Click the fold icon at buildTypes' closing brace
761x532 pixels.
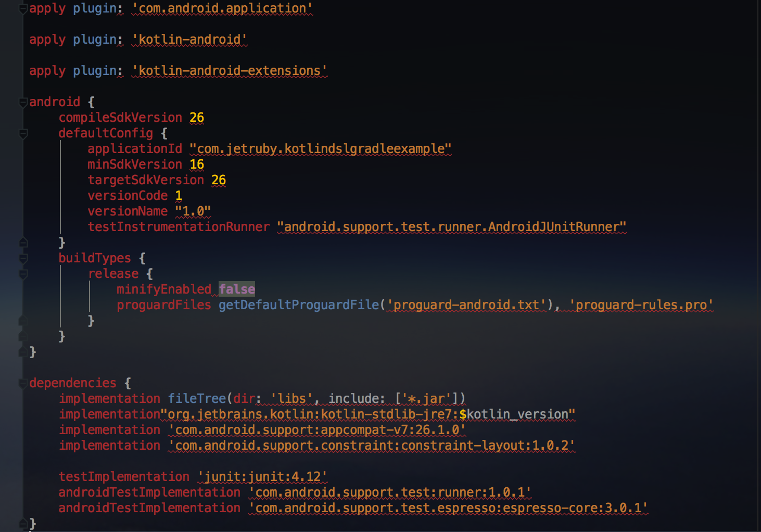pyautogui.click(x=22, y=336)
